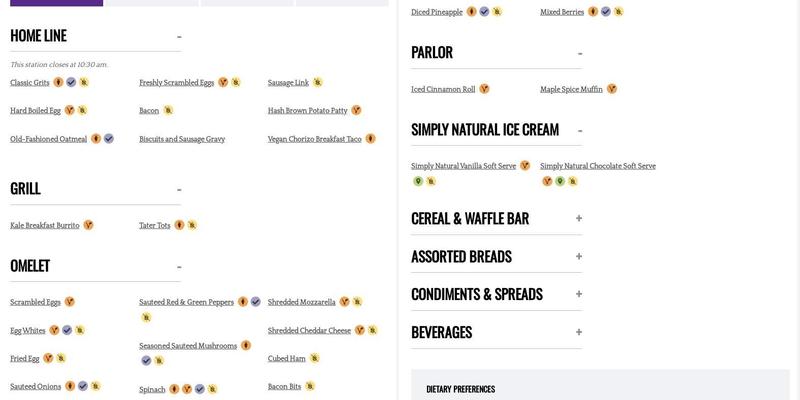Click the vegetarian icon next to Maple Spice Muffin

point(612,89)
